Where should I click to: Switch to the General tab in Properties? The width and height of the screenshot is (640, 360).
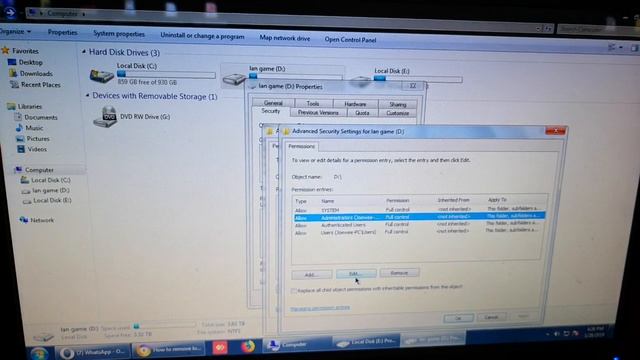(x=273, y=103)
